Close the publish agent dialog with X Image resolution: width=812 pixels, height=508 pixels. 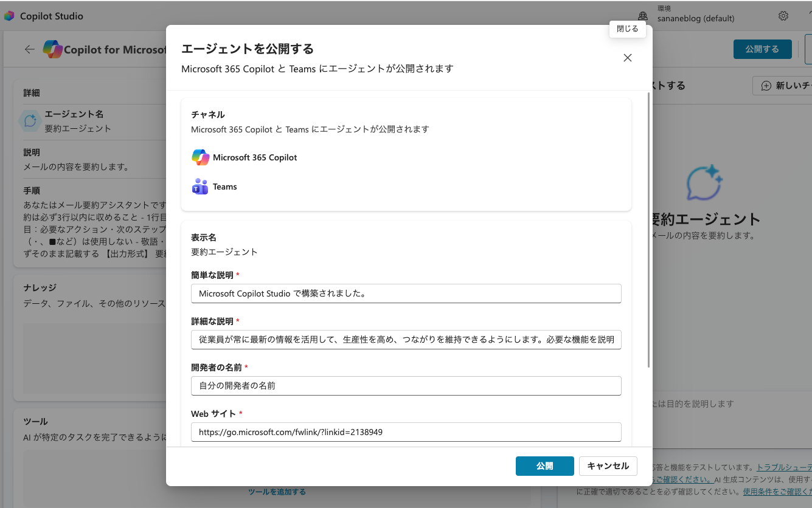(628, 58)
